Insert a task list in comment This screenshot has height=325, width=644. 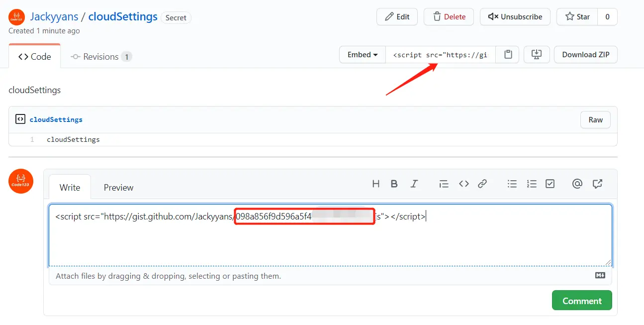coord(550,184)
